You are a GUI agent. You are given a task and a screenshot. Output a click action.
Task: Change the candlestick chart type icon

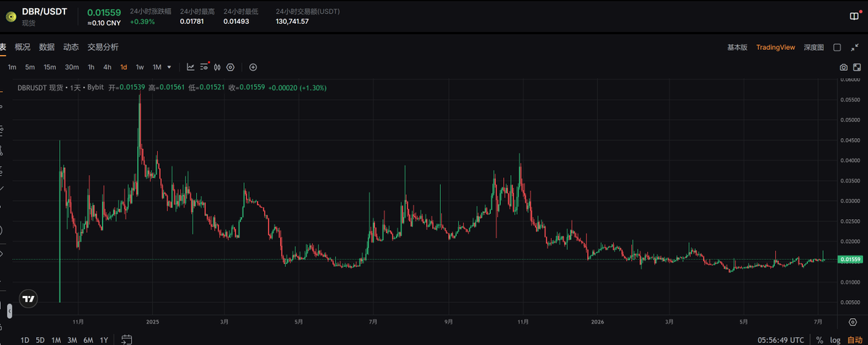click(x=217, y=67)
